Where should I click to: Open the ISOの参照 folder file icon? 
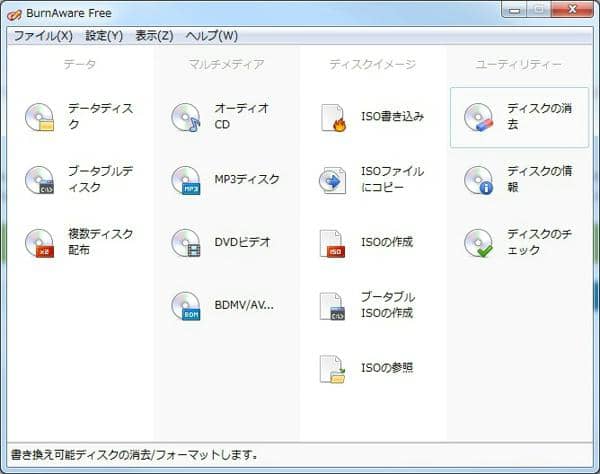(x=332, y=369)
